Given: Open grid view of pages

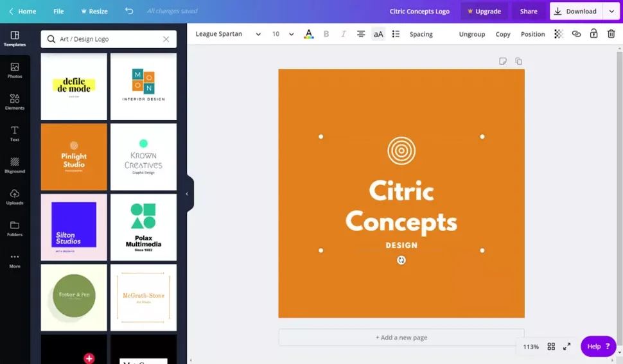Looking at the screenshot, I should pos(551,347).
